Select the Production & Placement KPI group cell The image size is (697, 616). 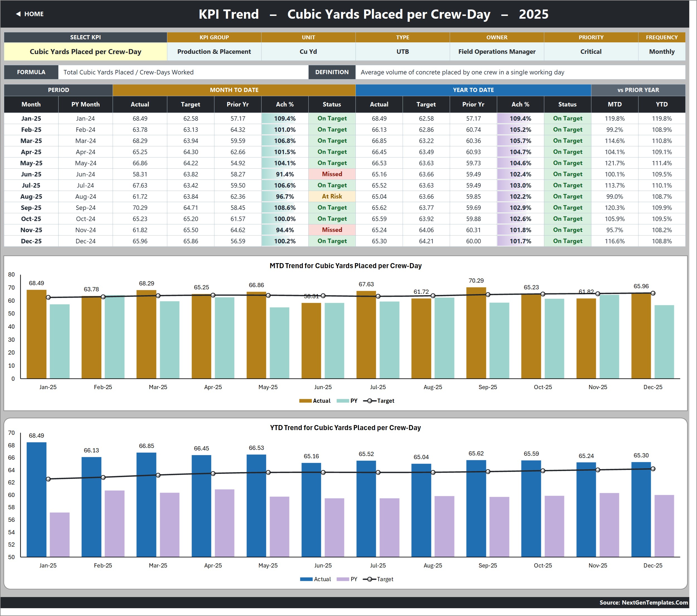214,52
